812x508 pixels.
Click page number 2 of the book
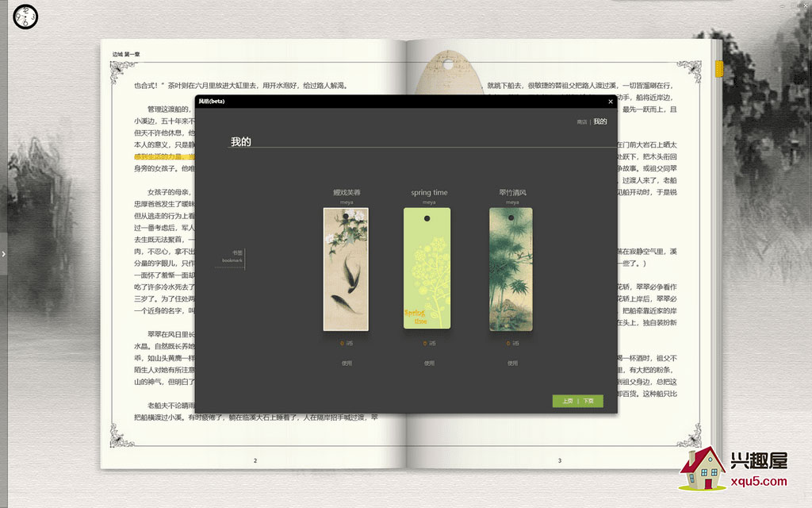point(255,460)
